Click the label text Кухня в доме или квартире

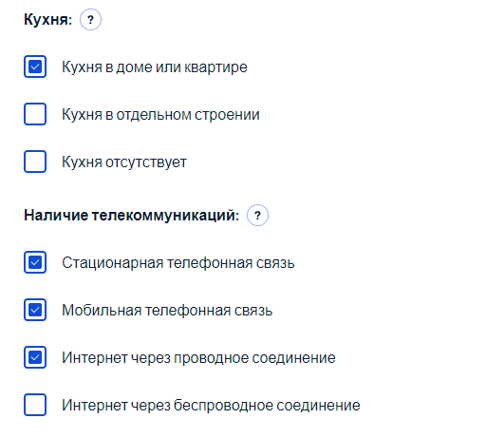point(155,67)
